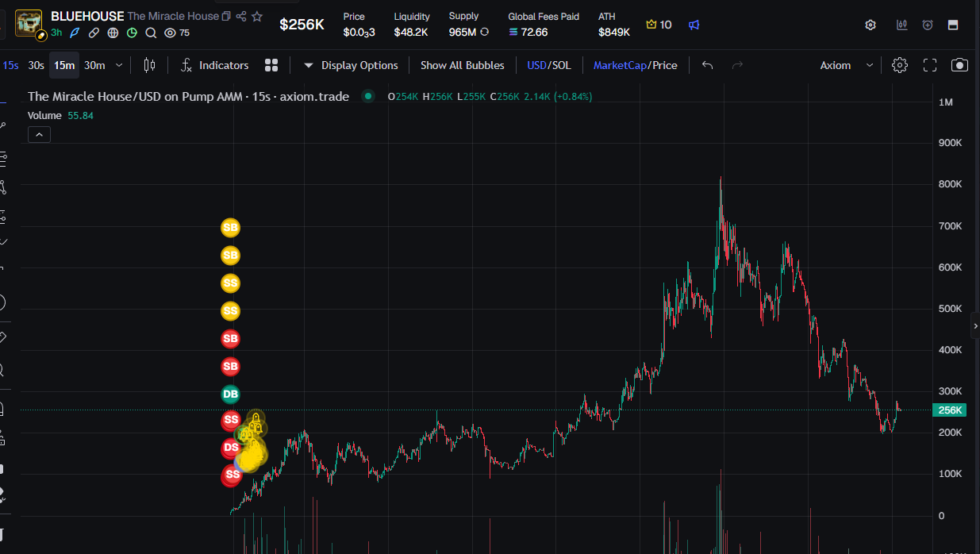Open header settings gear icon
Image resolution: width=980 pixels, height=554 pixels.
870,25
